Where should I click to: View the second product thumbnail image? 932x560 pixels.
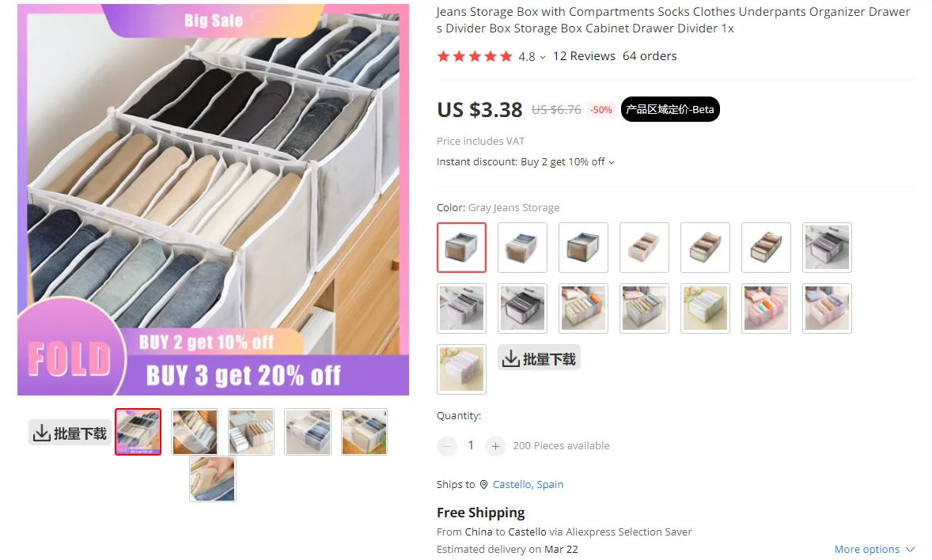coord(195,432)
